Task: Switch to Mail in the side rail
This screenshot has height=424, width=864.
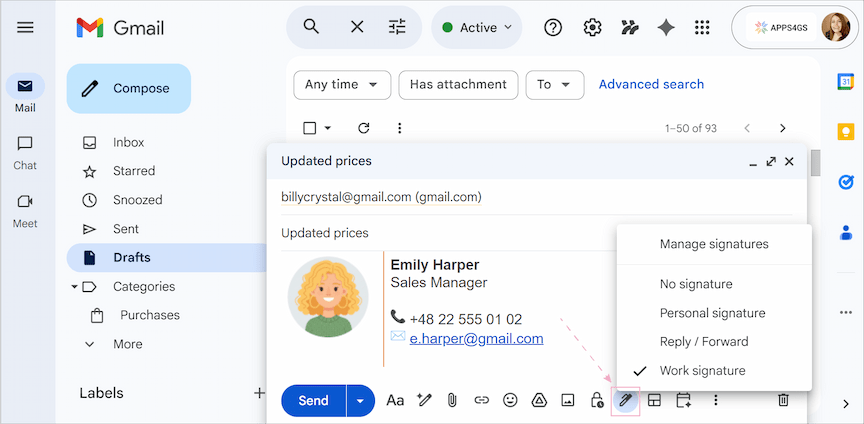Action: pyautogui.click(x=25, y=93)
